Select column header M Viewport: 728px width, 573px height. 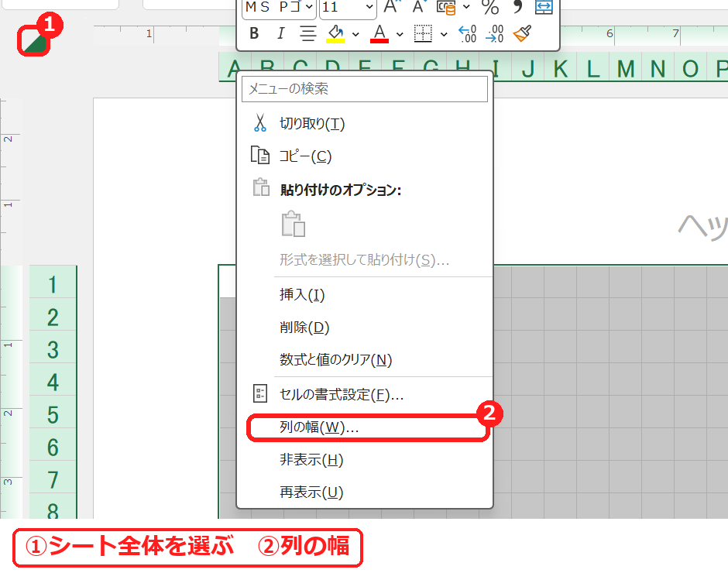626,69
